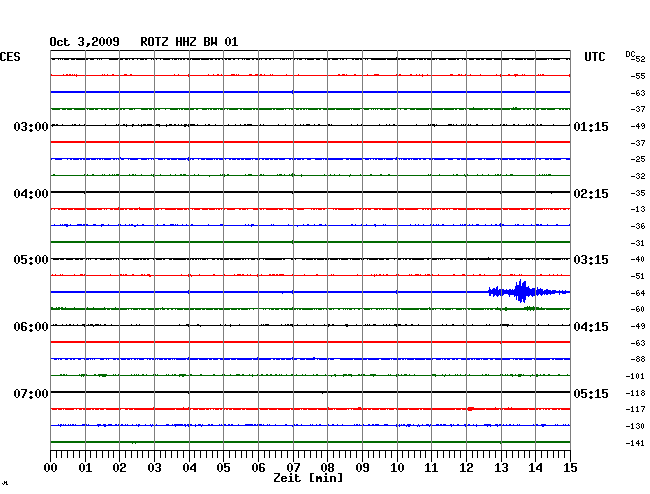650x494 pixels.
Task: Click minute tick label "12"
Action: pyautogui.click(x=466, y=467)
